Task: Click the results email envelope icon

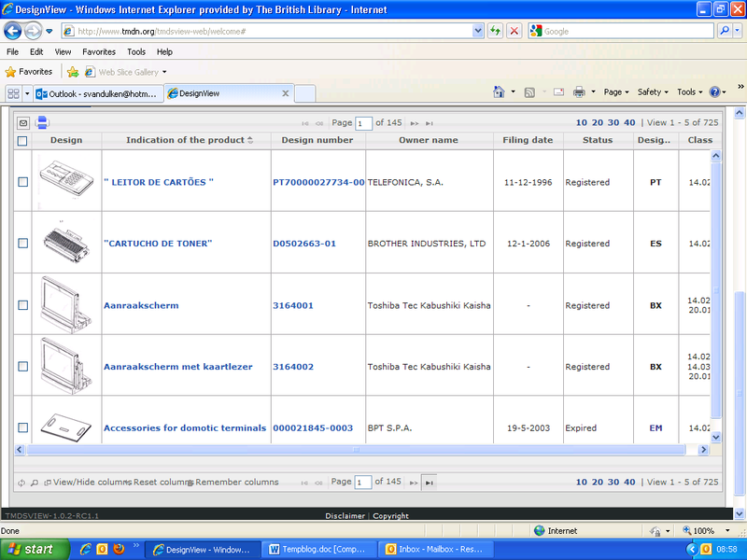Action: [x=22, y=123]
